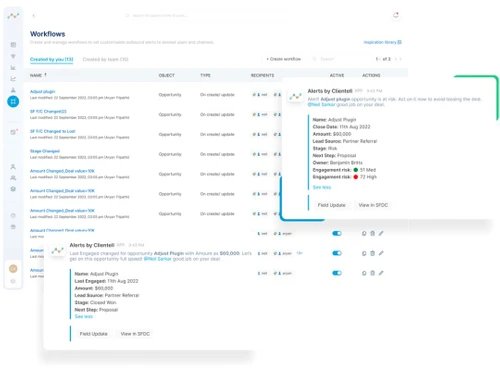Viewport: 500px width, 375px height.
Task: Switch to Created by team tab
Action: 105,59
